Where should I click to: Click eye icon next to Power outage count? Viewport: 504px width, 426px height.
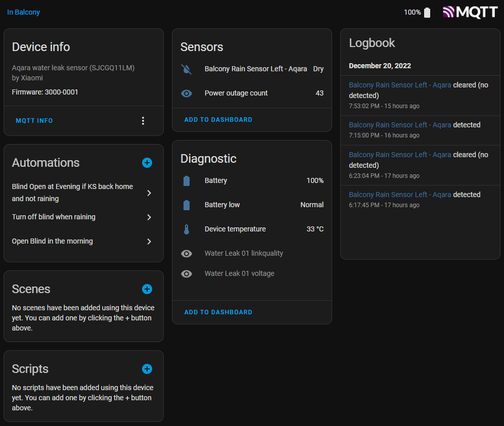[x=187, y=93]
